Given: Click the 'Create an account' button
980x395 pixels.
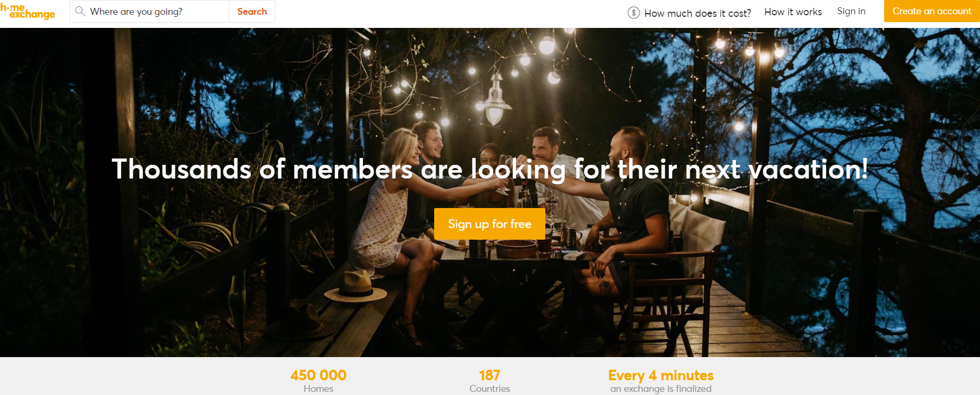Looking at the screenshot, I should tap(932, 11).
